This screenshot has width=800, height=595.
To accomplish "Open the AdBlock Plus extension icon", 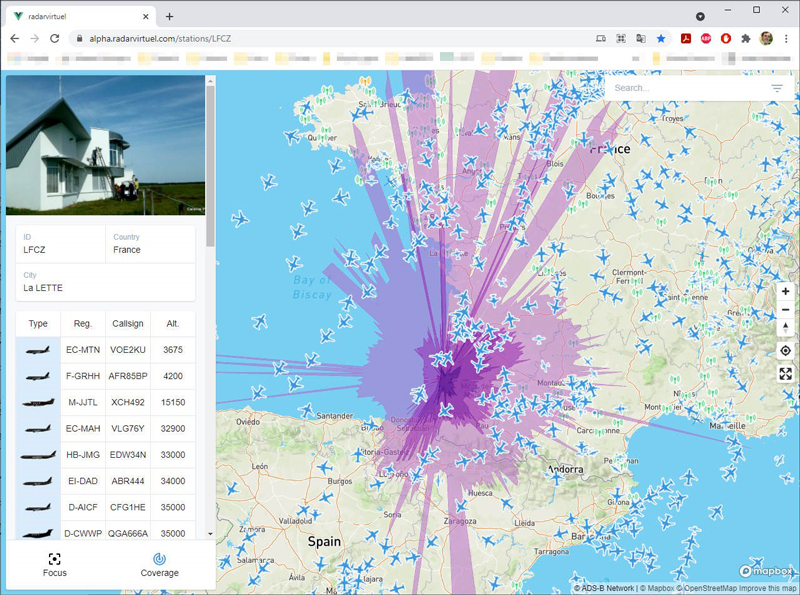I will [x=706, y=38].
